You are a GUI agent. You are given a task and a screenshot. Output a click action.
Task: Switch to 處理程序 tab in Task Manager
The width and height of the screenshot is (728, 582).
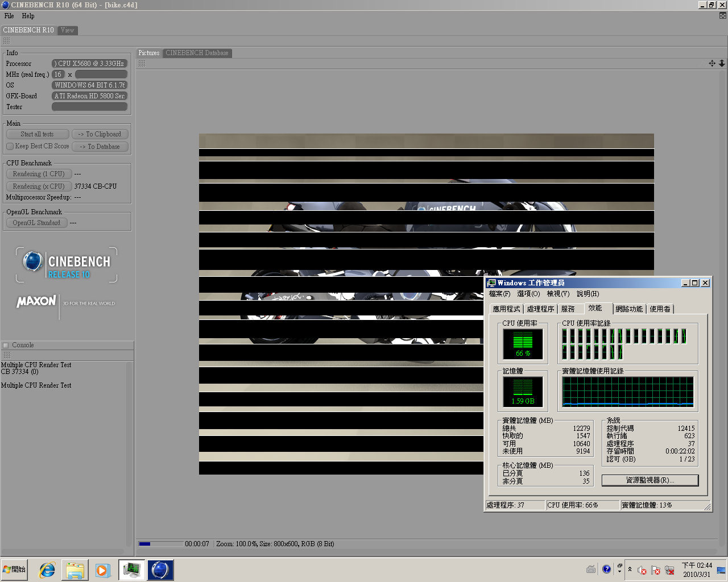click(540, 309)
